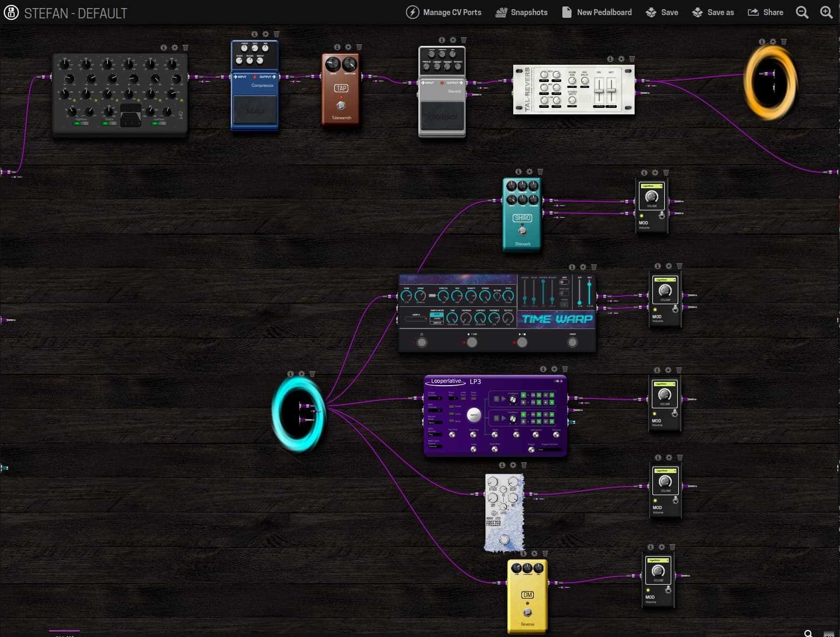Toggle the Tubewarmth TAP footswitch
This screenshot has width=840, height=637.
coord(341,105)
